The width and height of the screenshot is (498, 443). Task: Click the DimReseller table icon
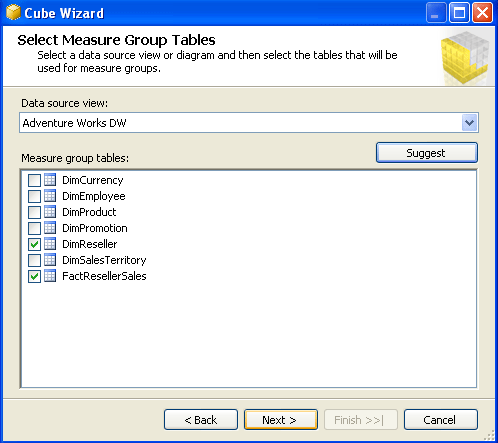50,244
